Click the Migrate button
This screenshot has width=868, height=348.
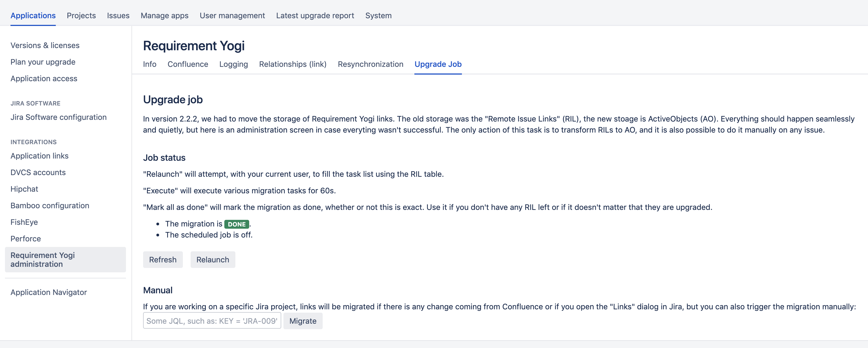click(x=303, y=321)
